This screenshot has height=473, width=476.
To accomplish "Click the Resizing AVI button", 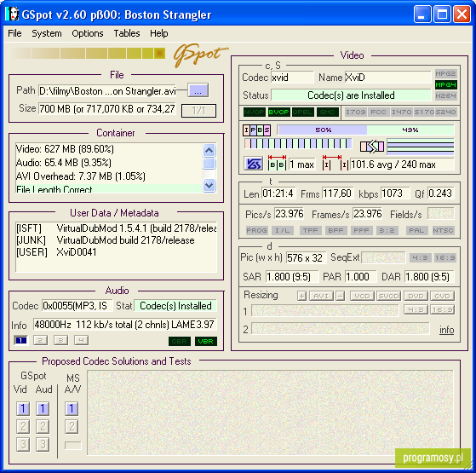I will coord(321,296).
